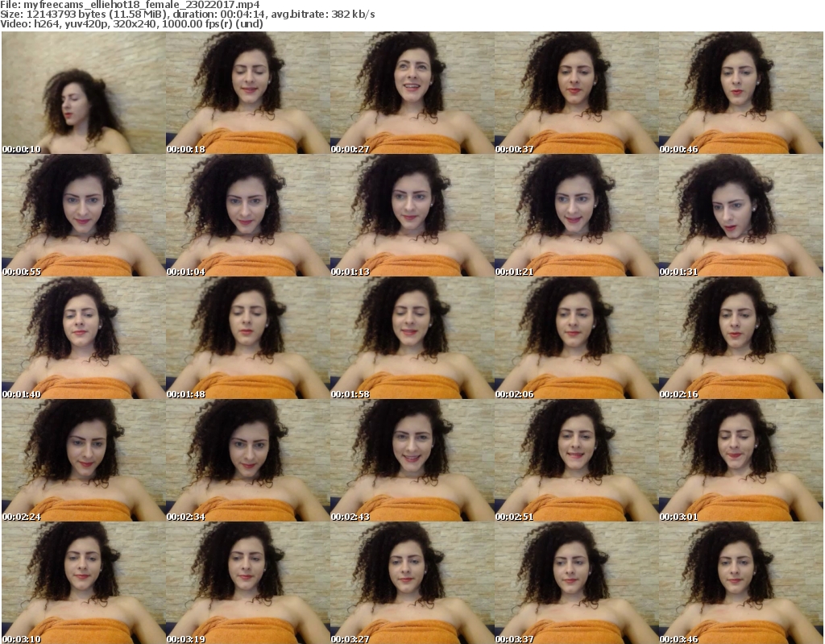Open the frame stamped 00:01:31
825x644 pixels.
point(740,215)
